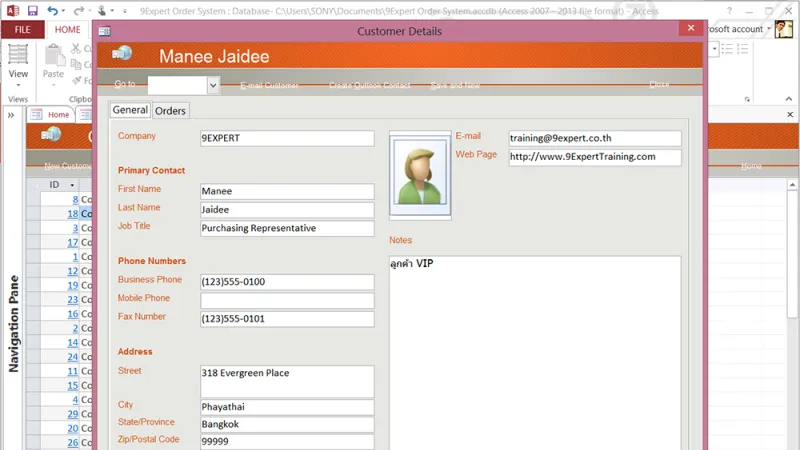Screen dimensions: 800x450
Task: Click the Microsoft account profile picture
Action: pyautogui.click(x=783, y=29)
